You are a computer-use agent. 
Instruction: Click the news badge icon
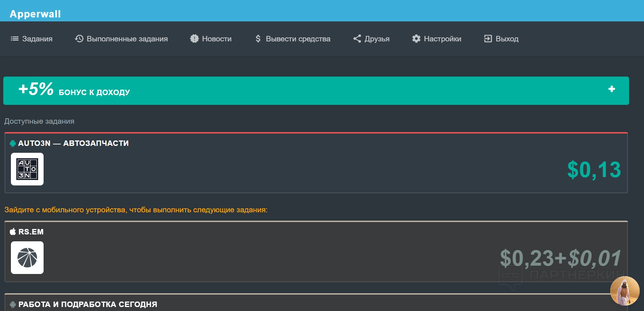pos(194,38)
